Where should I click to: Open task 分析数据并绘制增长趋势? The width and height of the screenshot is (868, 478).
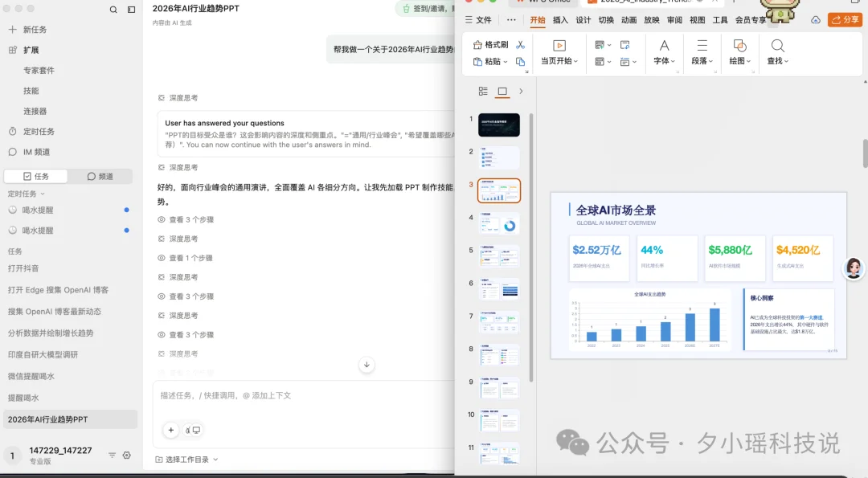(51, 333)
